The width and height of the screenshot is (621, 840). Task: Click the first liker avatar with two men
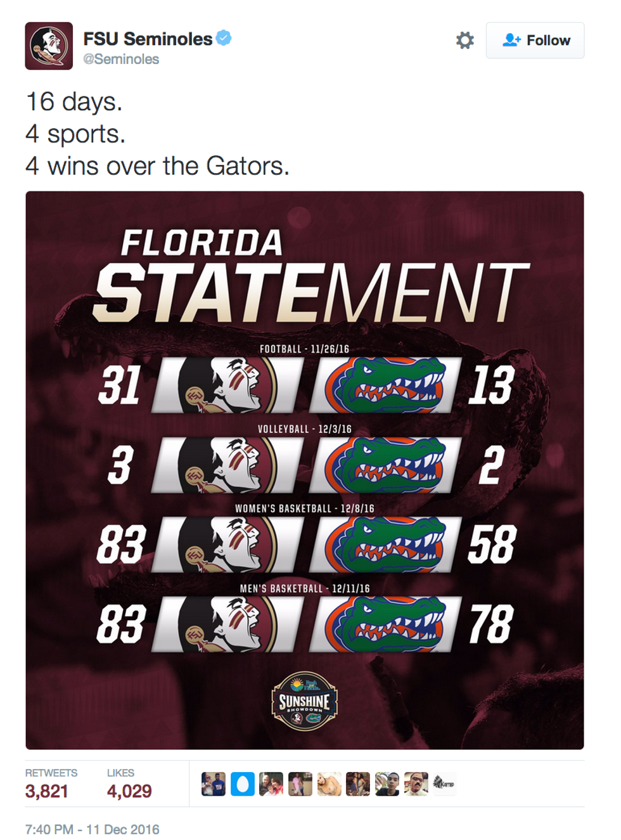(x=214, y=784)
